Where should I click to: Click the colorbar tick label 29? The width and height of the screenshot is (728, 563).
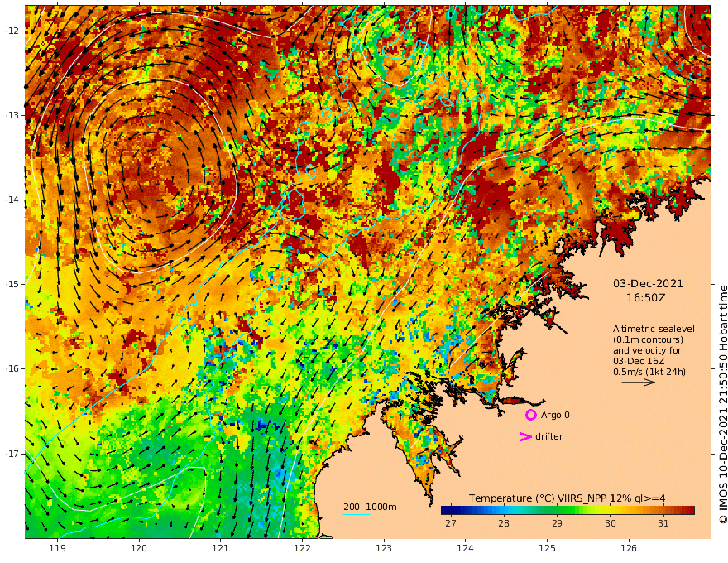click(x=557, y=523)
